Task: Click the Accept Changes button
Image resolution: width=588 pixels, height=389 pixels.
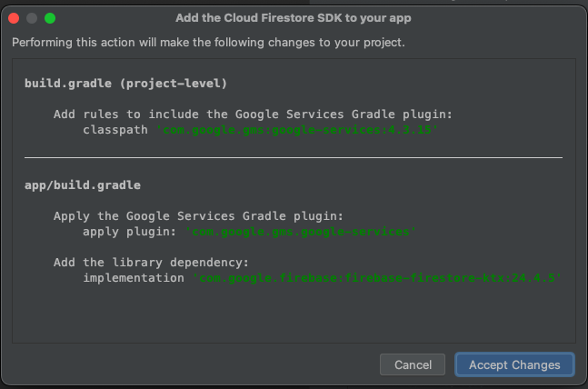Action: (514, 364)
